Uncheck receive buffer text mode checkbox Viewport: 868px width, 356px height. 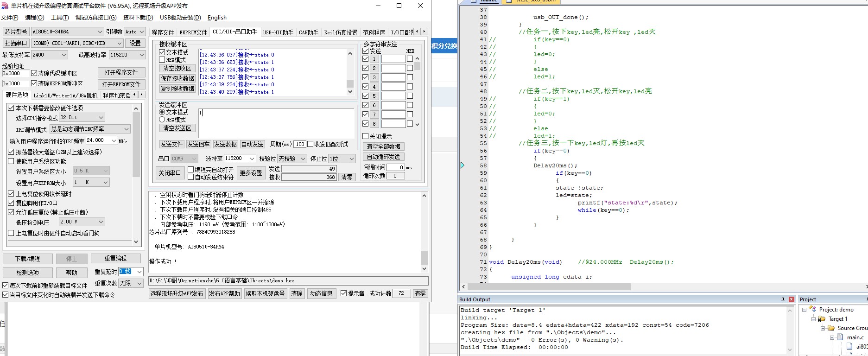click(162, 52)
